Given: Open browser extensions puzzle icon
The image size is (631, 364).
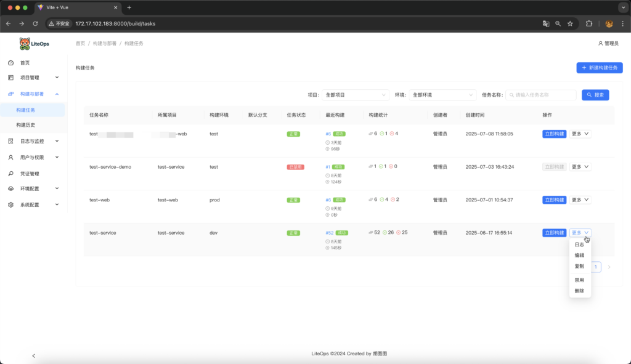Looking at the screenshot, I should coord(588,23).
